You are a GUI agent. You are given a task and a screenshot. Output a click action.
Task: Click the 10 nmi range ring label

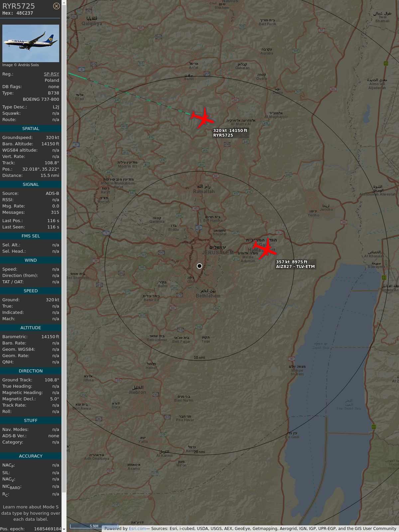[199, 357]
